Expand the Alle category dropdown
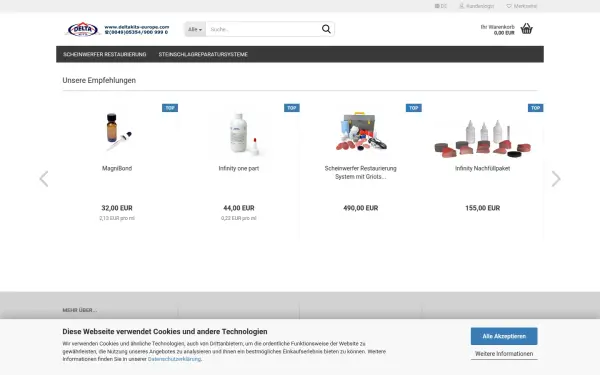This screenshot has height=375, width=600. (195, 29)
